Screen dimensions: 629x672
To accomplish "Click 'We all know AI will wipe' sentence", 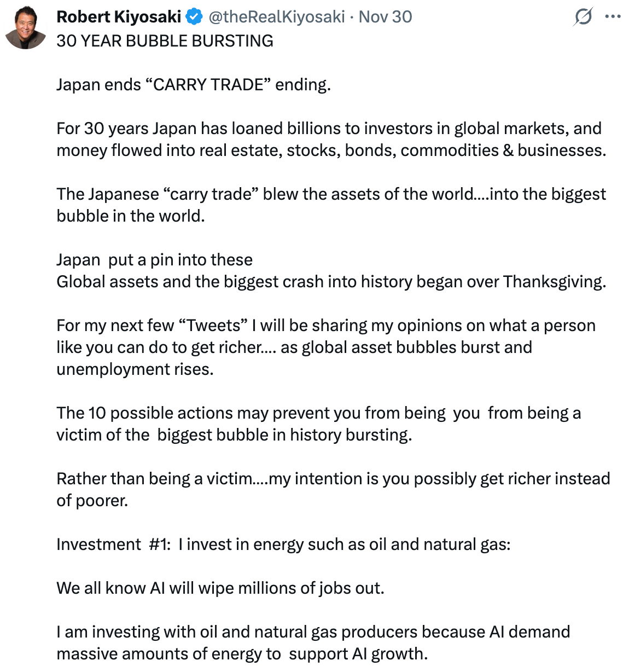I will pyautogui.click(x=220, y=588).
